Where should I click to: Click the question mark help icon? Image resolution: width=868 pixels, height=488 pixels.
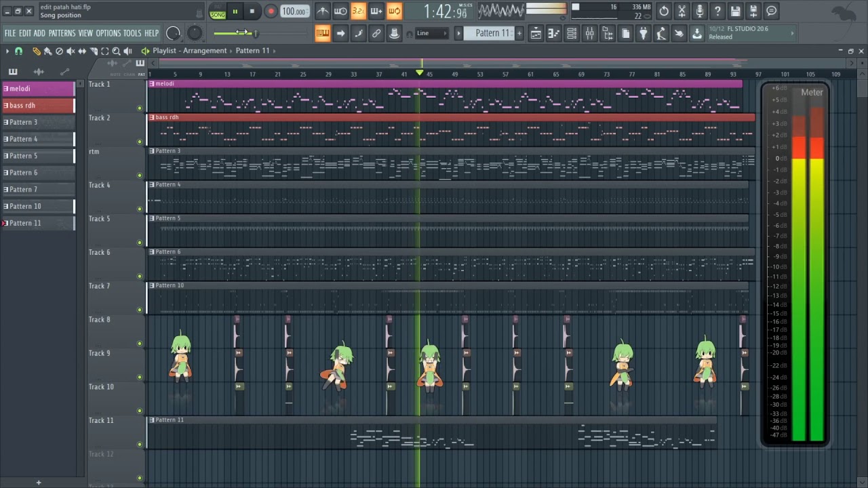717,11
